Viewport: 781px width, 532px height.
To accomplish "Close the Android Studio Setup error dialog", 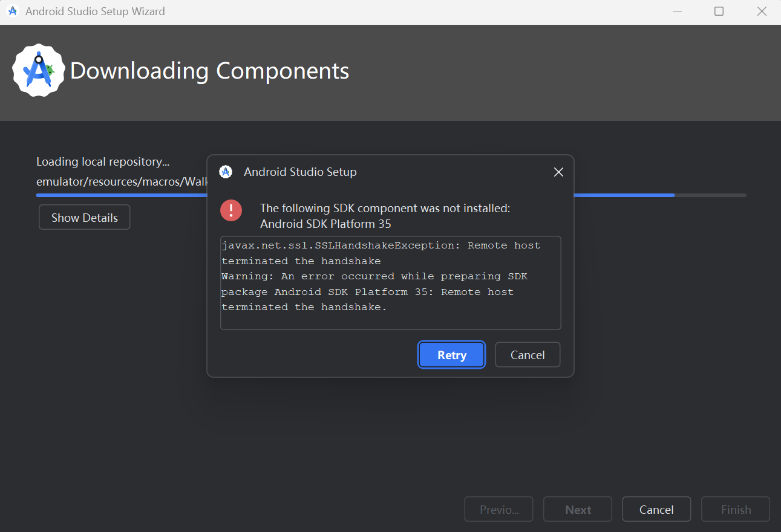I will (x=558, y=172).
